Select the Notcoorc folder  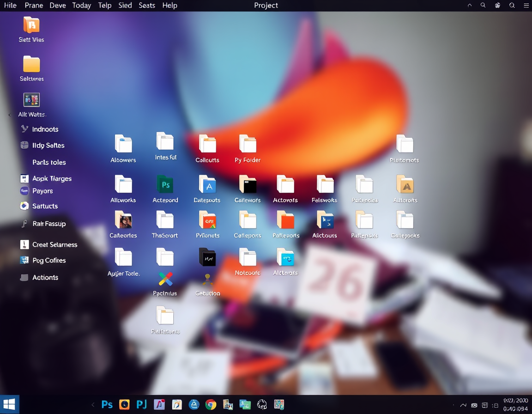248,257
